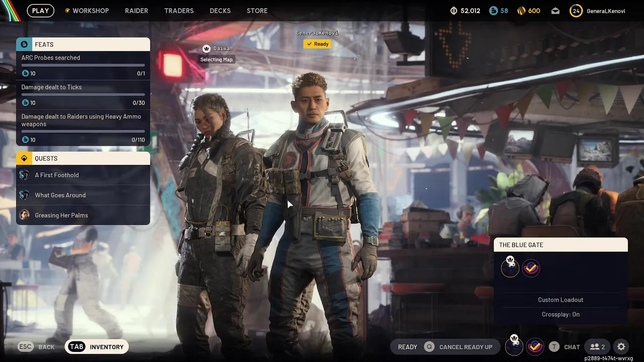Image resolution: width=644 pixels, height=362 pixels.
Task: Click the QUESTS header icon
Action: pos(24,158)
